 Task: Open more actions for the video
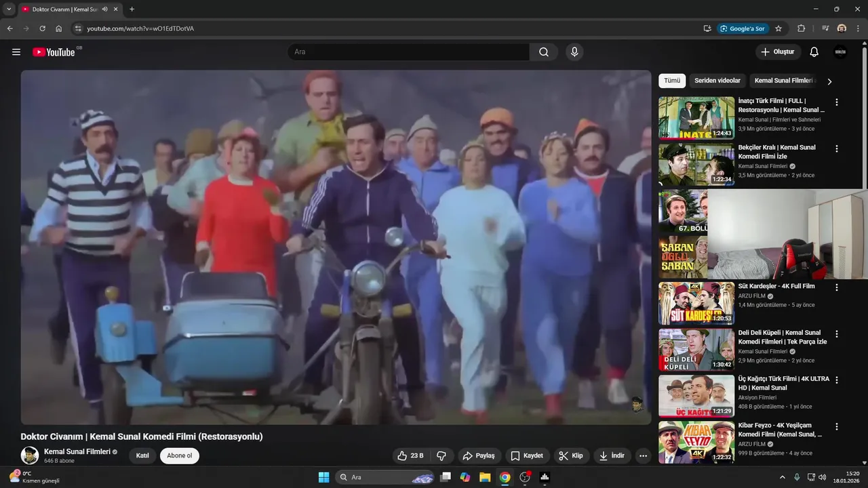[x=644, y=455]
